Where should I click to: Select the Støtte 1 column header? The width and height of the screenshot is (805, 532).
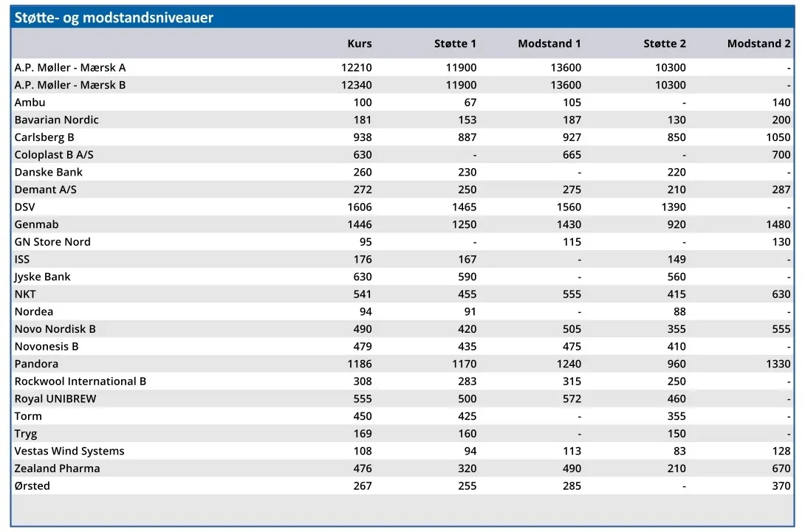(455, 44)
